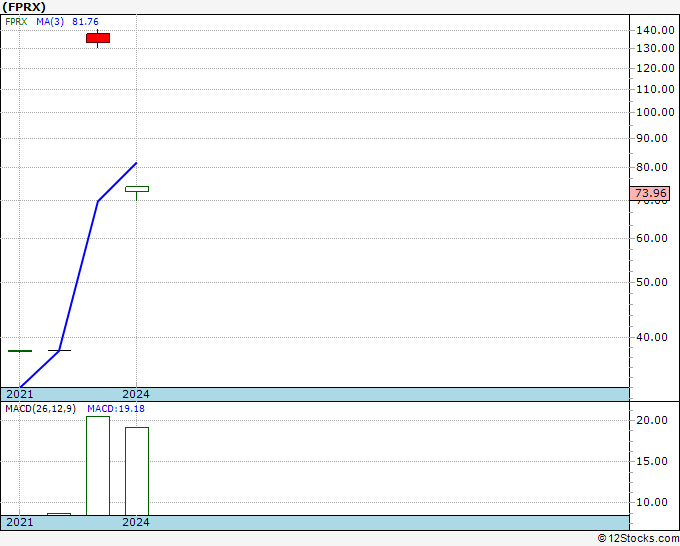Click the 80.00 price axis label
Viewport: 680px width, 546px height.
(x=652, y=167)
